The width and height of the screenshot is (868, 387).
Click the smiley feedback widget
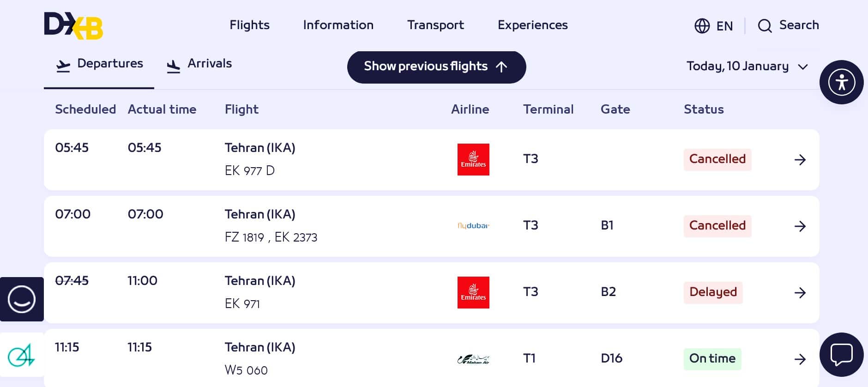click(22, 299)
